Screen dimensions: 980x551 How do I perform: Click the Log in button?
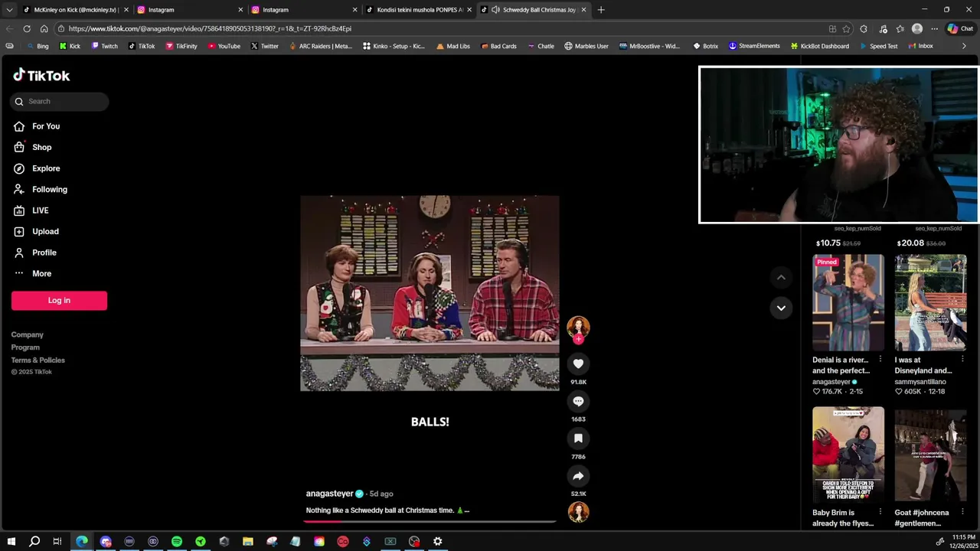[x=59, y=300]
